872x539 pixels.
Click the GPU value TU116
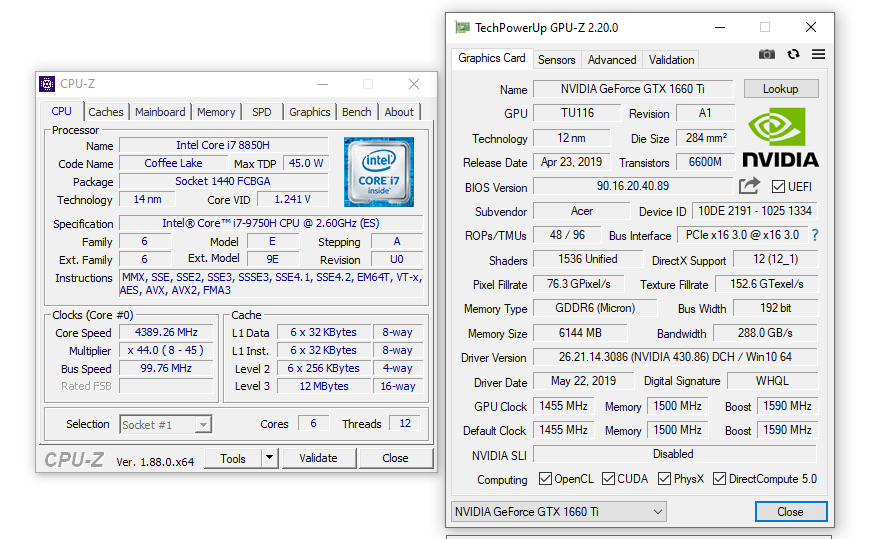(x=577, y=113)
